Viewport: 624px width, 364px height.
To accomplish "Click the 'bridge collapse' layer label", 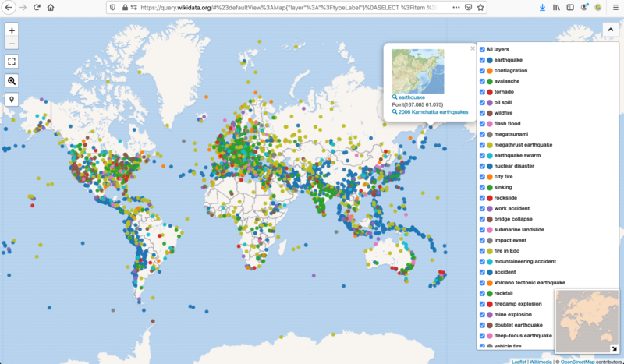I will point(513,219).
